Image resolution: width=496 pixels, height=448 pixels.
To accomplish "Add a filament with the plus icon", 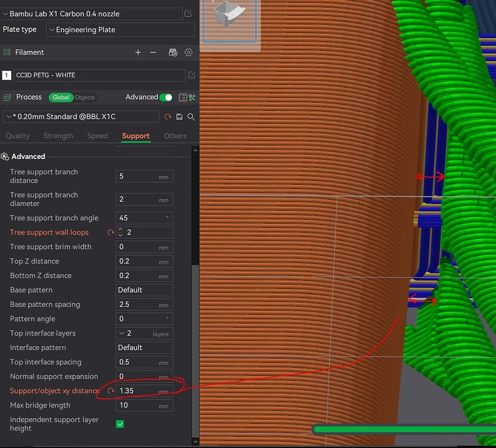I will (x=138, y=52).
